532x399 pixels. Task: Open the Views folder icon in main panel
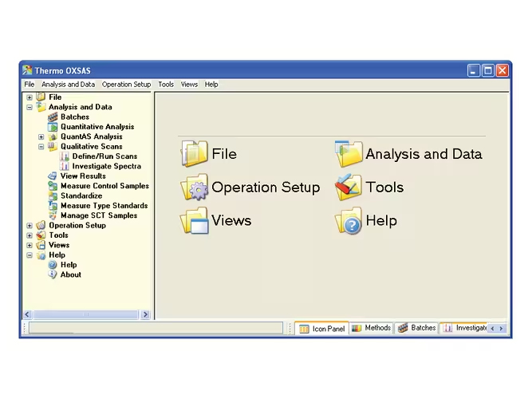194,220
